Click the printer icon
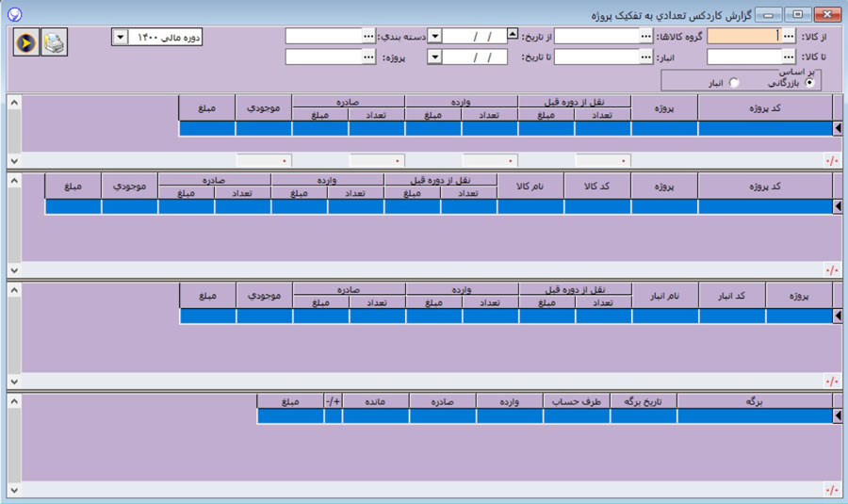 tap(55, 43)
